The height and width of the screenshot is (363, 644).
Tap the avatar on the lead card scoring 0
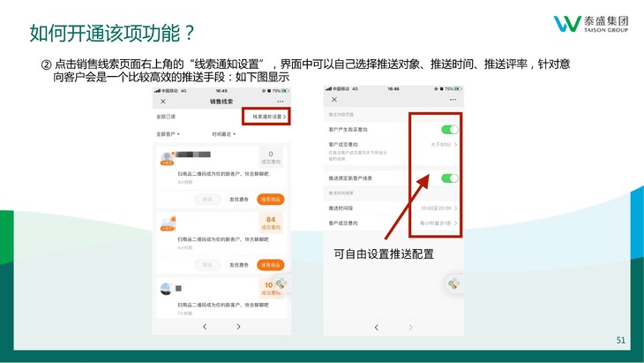point(167,158)
